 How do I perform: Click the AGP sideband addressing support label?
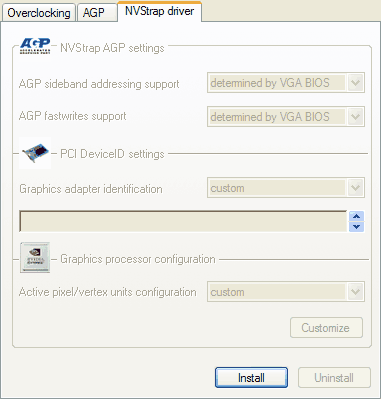coord(99,84)
